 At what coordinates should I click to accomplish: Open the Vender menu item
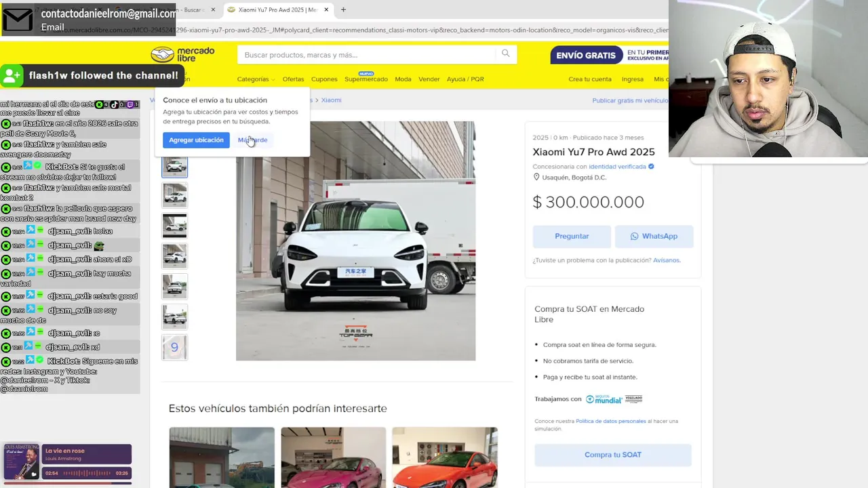coord(429,79)
